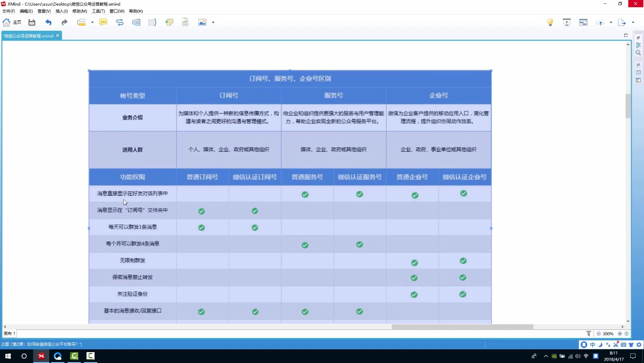Open the 编辑(E) menu
This screenshot has height=363, width=644.
(26, 11)
